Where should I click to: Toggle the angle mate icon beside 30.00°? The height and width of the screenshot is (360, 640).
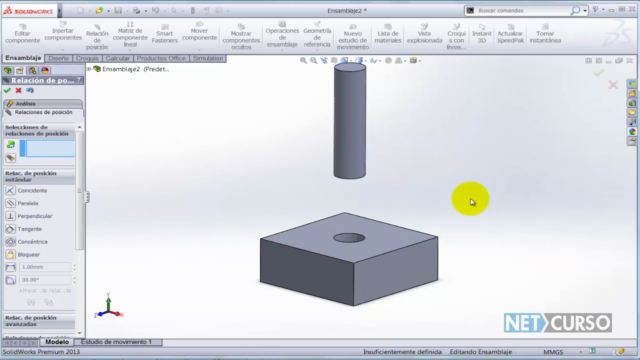(x=11, y=280)
